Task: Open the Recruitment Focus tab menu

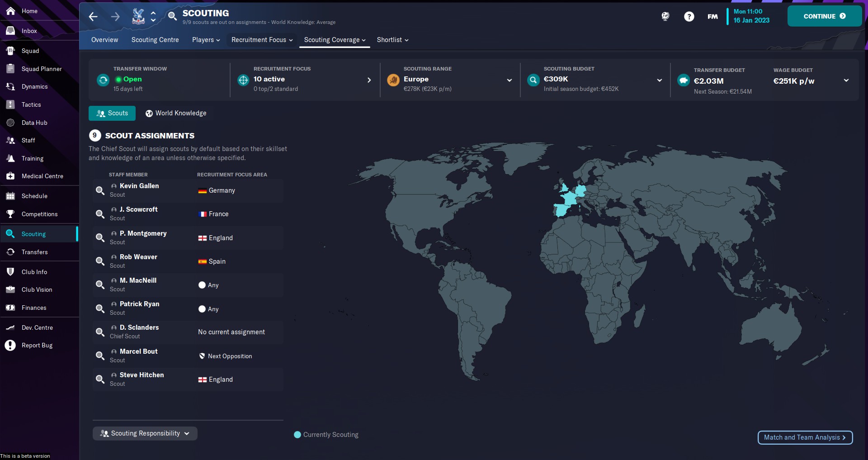Action: tap(262, 40)
